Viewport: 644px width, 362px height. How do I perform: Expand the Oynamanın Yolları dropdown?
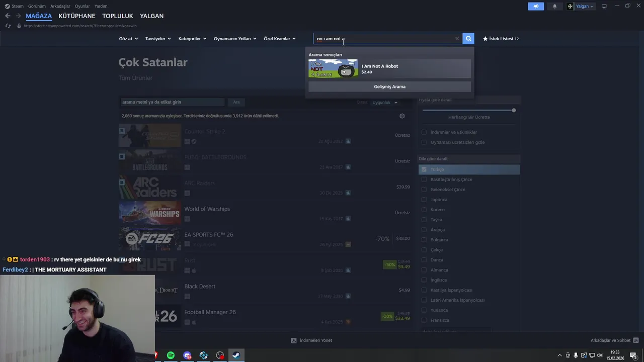tap(235, 39)
